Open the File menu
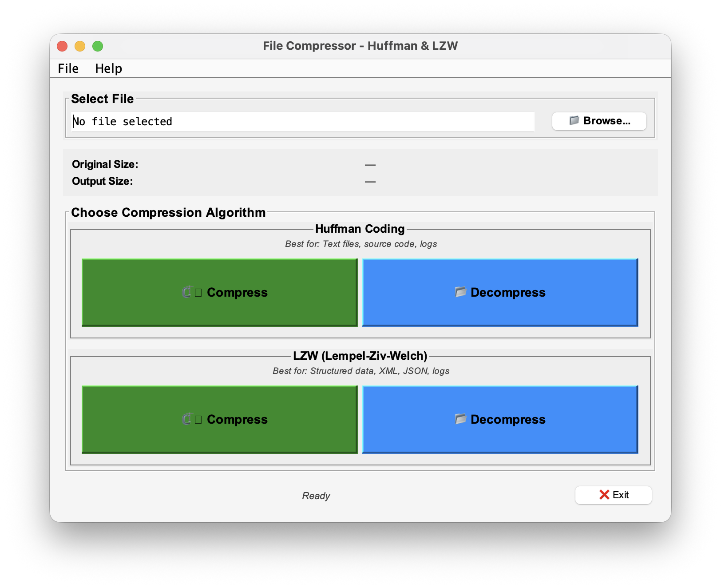The width and height of the screenshot is (721, 588). [x=68, y=68]
